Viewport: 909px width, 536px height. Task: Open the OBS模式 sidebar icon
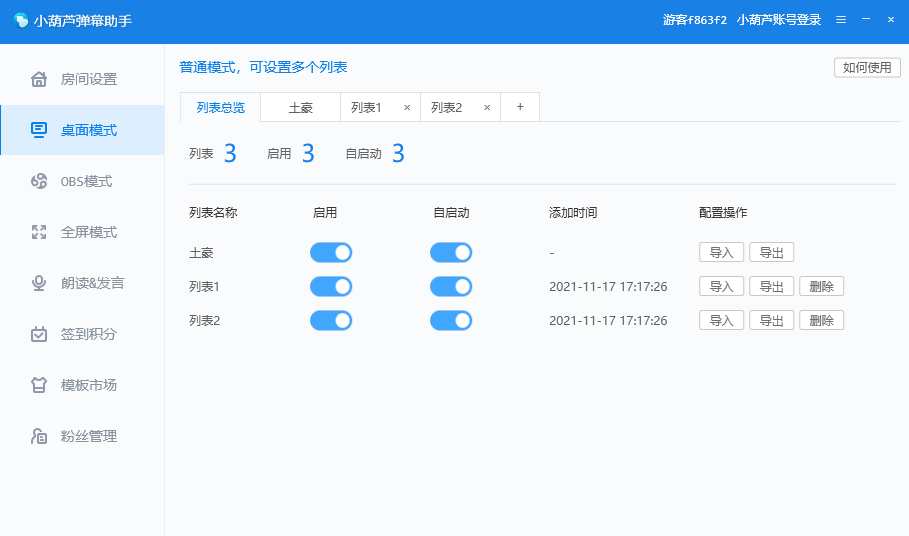(39, 181)
